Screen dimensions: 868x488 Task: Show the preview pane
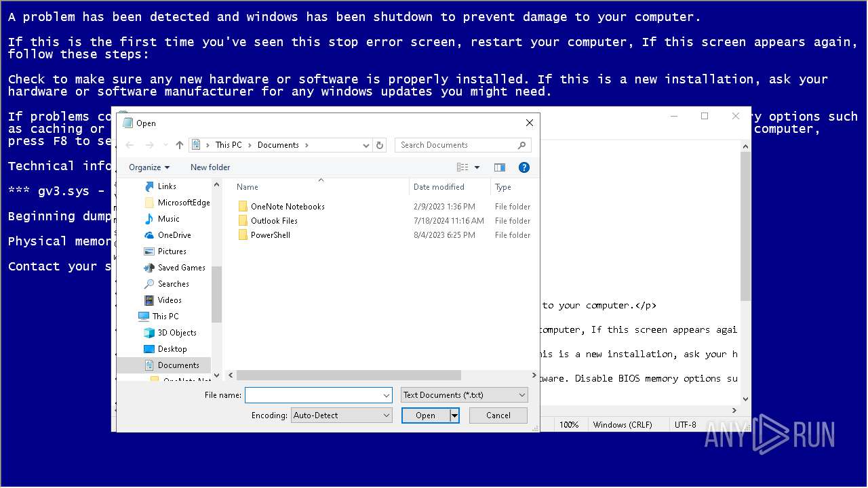coord(500,167)
